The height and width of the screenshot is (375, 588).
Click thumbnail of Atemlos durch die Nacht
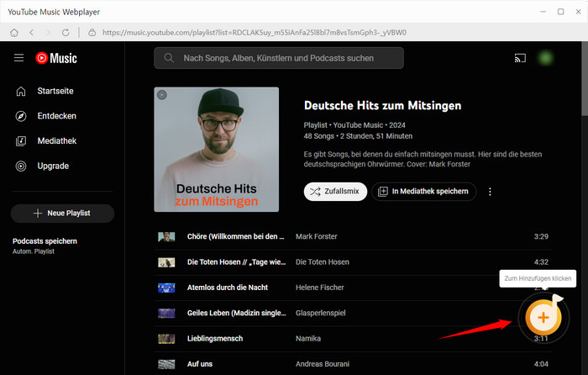166,288
